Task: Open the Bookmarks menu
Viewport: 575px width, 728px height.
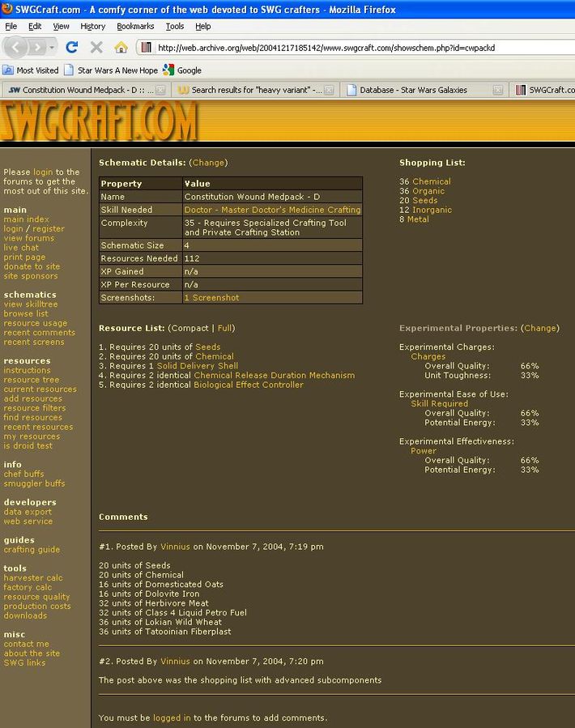Action: pyautogui.click(x=135, y=26)
